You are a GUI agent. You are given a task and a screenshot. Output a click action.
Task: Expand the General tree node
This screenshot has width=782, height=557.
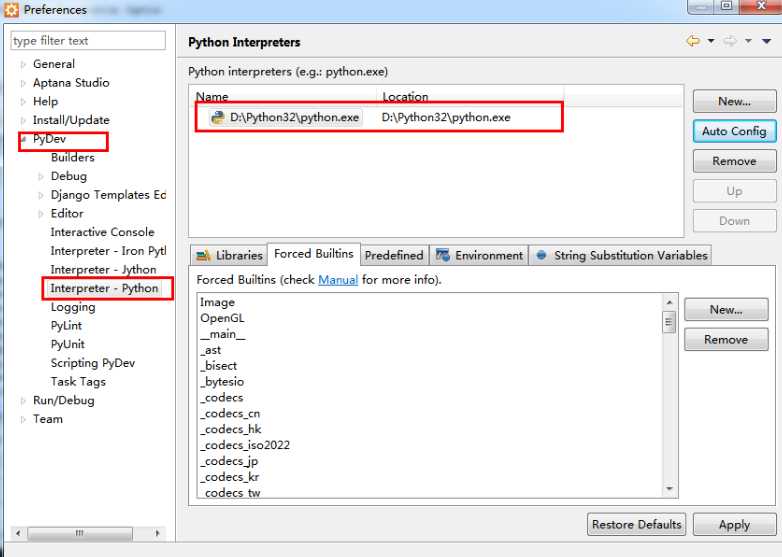[x=23, y=64]
